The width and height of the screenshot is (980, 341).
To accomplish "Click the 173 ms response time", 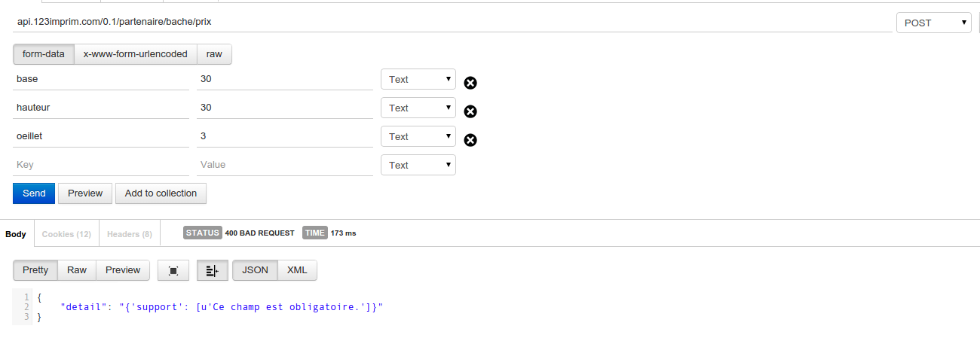I will pyautogui.click(x=343, y=233).
